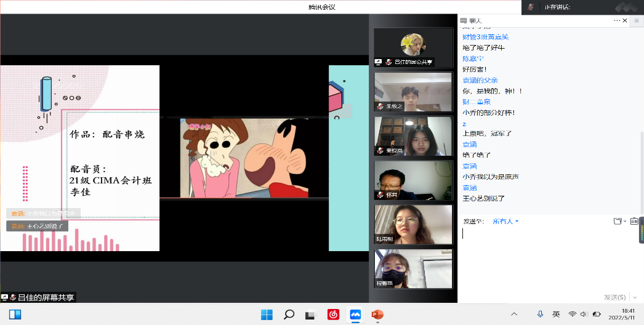Click sender name 财管3班黄嘉笑 in chat
This screenshot has width=644, height=325.
point(485,37)
